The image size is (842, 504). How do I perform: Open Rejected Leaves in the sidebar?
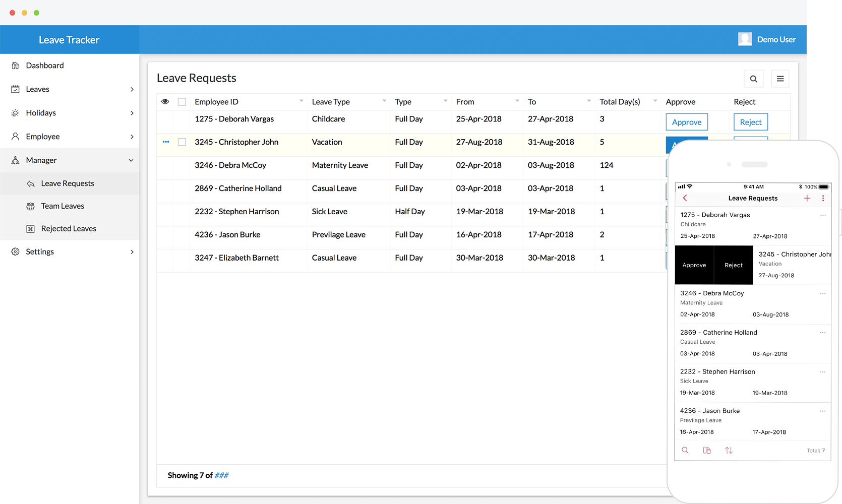pyautogui.click(x=70, y=229)
